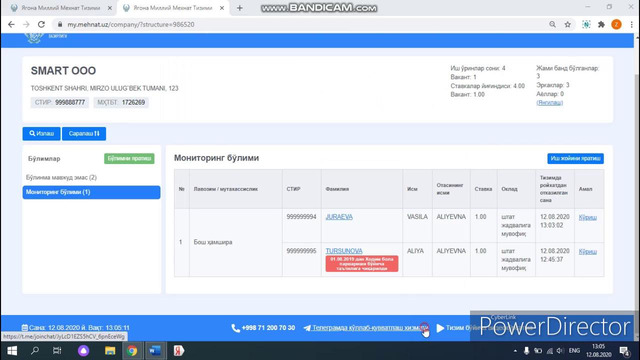Image resolution: width=640 pixels, height=360 pixels.
Task: Open a new browser tab
Action: (x=240, y=8)
